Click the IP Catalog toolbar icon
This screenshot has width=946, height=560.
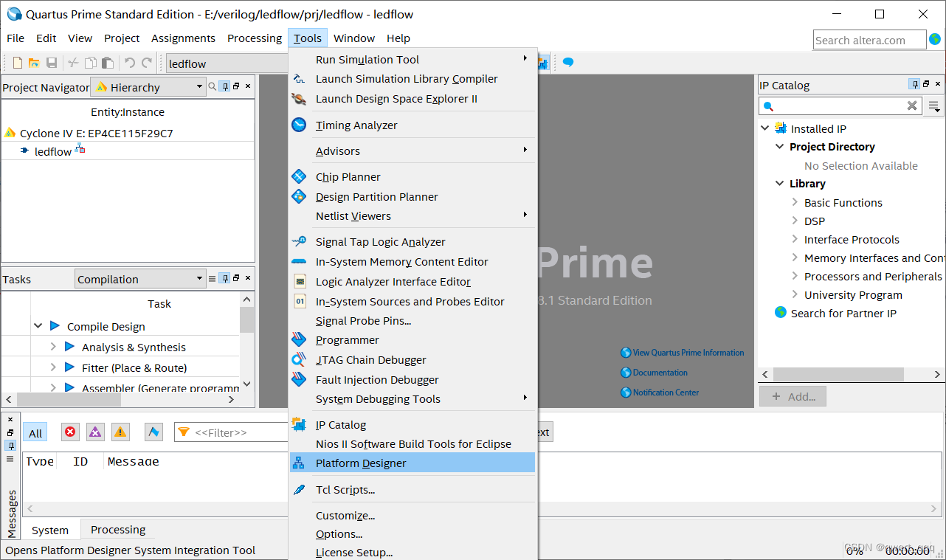pos(543,63)
